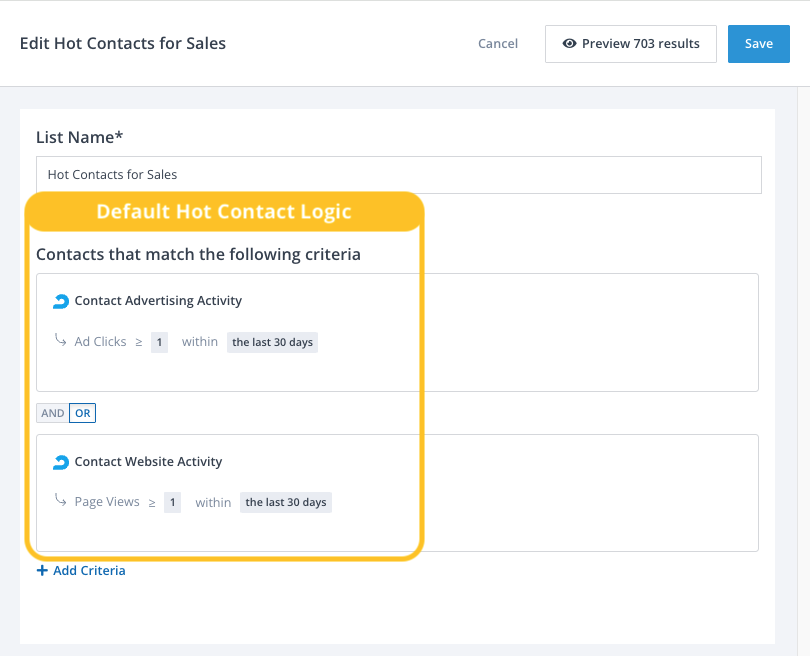Select the Page Views count value field
This screenshot has height=656, width=810.
point(172,502)
